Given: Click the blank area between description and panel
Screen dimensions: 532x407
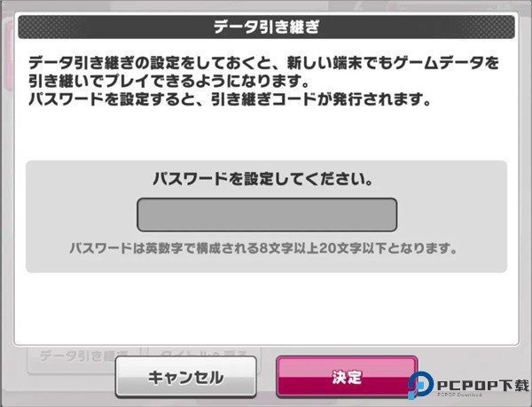Looking at the screenshot, I should pos(266,134).
